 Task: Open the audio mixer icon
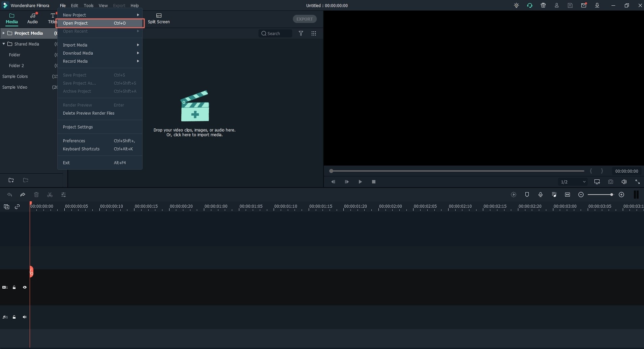(x=554, y=195)
